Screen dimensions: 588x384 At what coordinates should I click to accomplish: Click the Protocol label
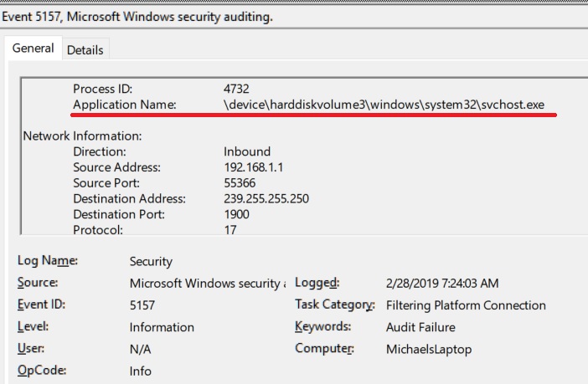pyautogui.click(x=98, y=230)
